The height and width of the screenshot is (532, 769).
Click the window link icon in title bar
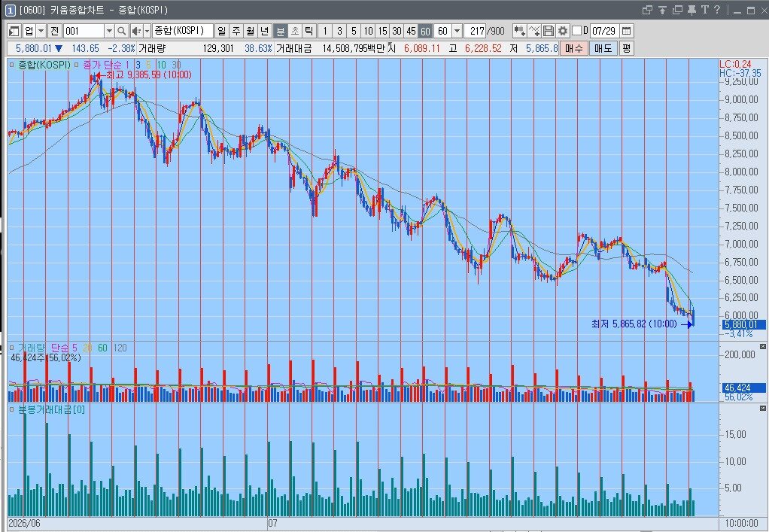pyautogui.click(x=647, y=10)
